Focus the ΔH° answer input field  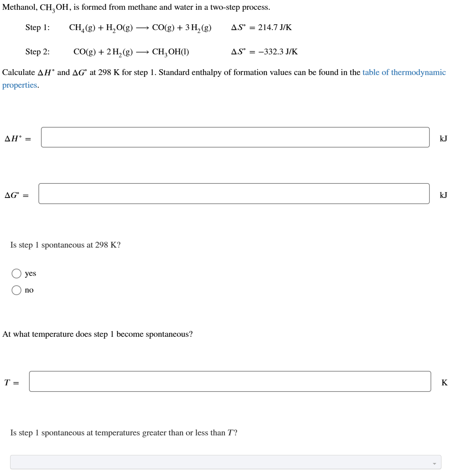coord(235,137)
